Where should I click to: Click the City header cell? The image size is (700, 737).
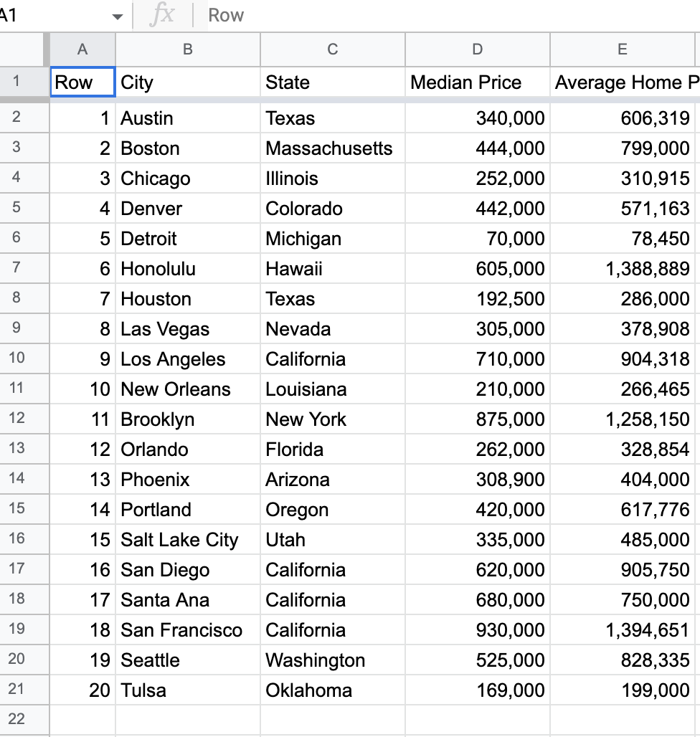pyautogui.click(x=186, y=81)
